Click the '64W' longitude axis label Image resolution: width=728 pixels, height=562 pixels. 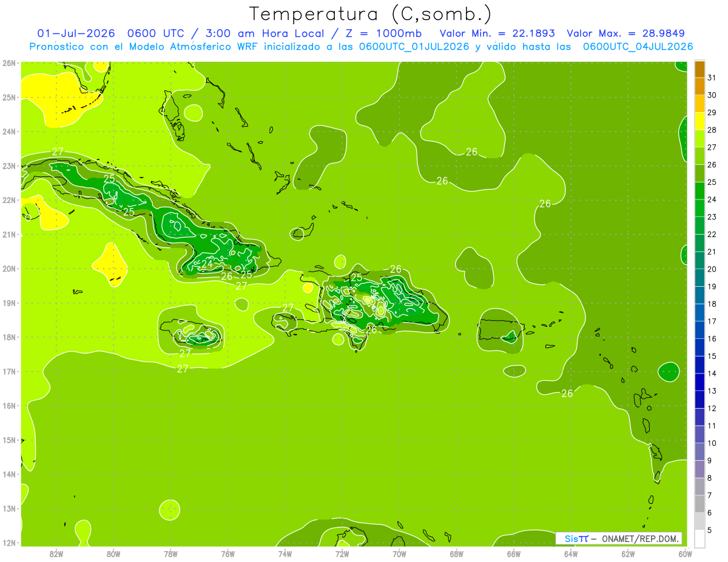pyautogui.click(x=571, y=554)
